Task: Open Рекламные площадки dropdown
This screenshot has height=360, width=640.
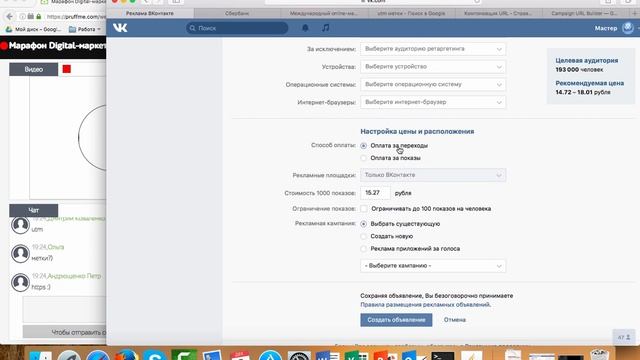Action: 433,175
